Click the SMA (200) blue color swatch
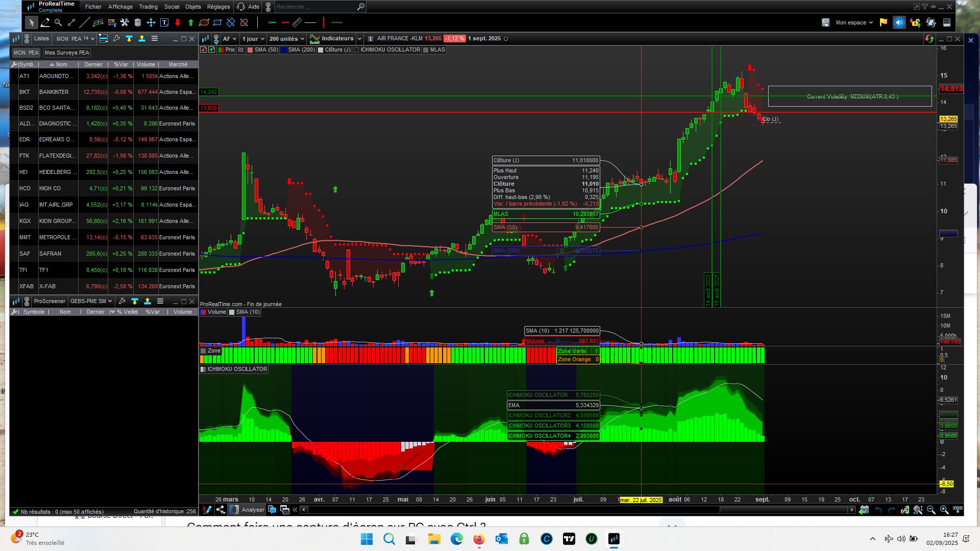Image resolution: width=980 pixels, height=551 pixels. pos(284,50)
